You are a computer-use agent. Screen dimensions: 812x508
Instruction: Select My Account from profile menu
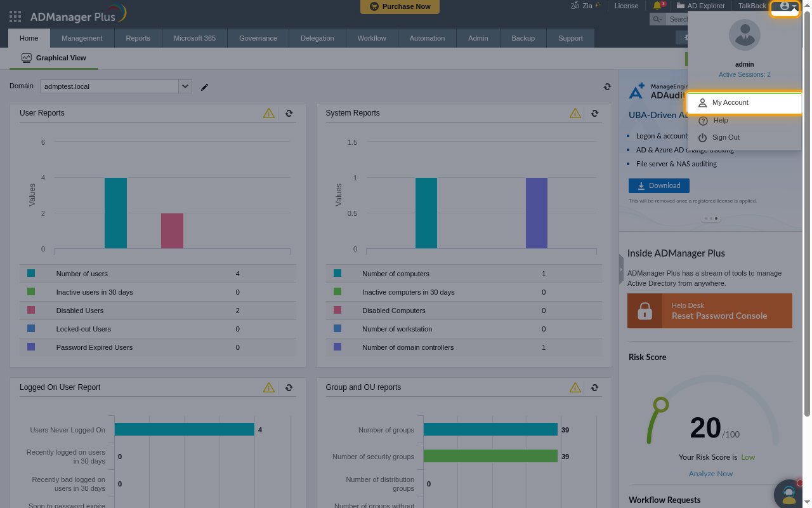tap(745, 102)
